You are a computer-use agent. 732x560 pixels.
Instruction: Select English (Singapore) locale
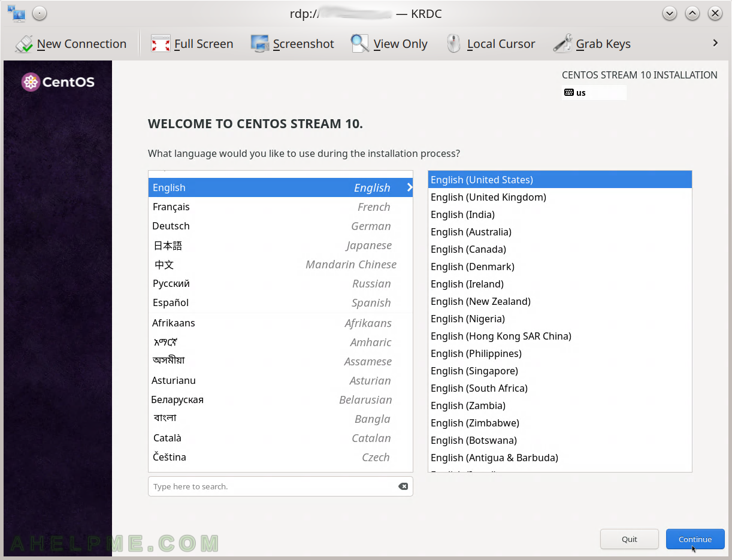click(x=560, y=371)
